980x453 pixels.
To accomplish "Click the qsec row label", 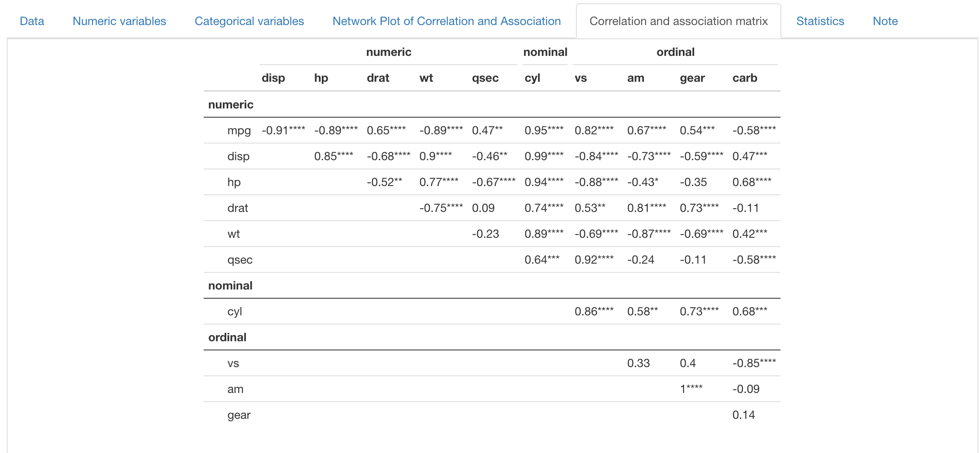I will [x=240, y=260].
